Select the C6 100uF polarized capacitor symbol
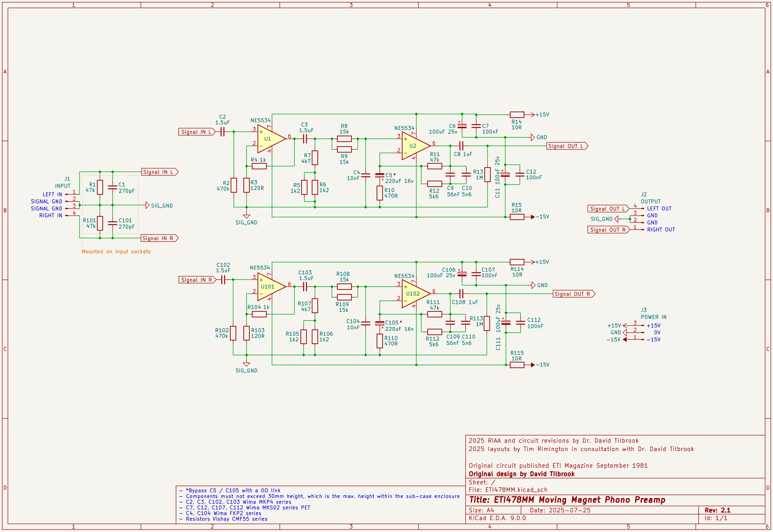 coord(462,126)
